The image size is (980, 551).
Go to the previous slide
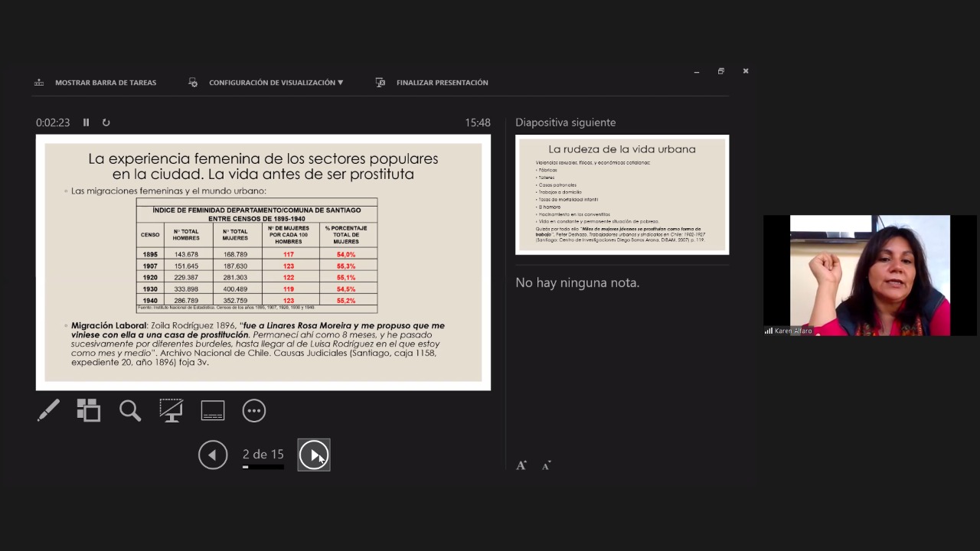tap(213, 455)
